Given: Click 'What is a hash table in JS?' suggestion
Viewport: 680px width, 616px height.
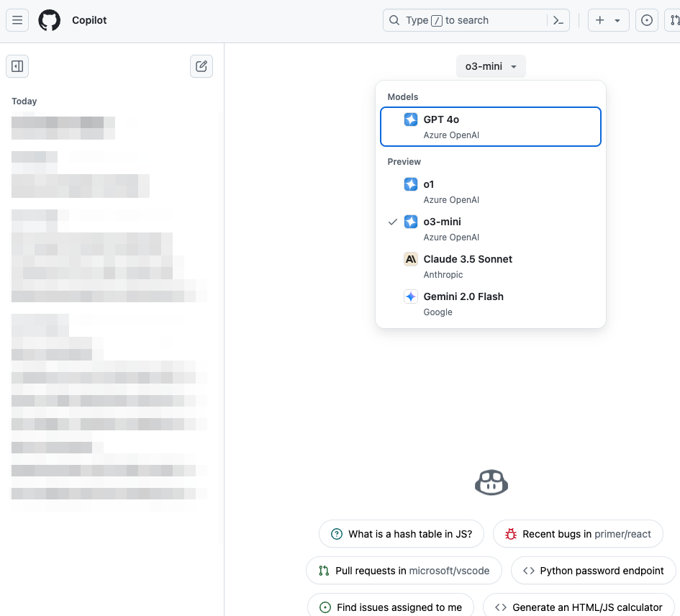Looking at the screenshot, I should 401,534.
